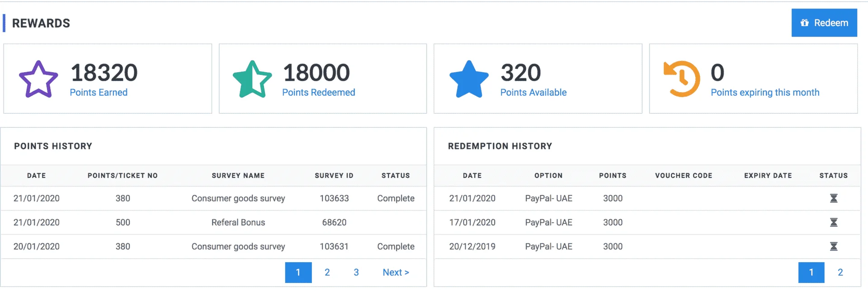
Task: Go to Points History page 3
Action: (356, 272)
